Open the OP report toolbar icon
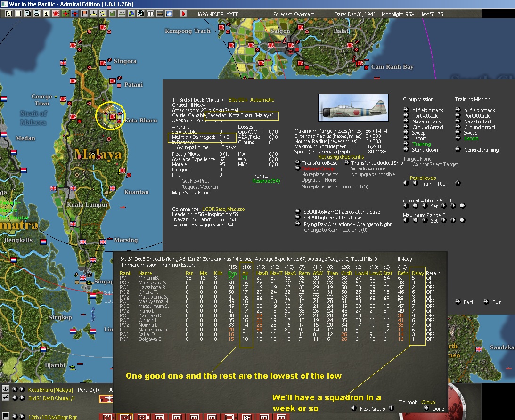Image resolution: width=515 pixels, height=420 pixels. pyautogui.click(x=150, y=14)
